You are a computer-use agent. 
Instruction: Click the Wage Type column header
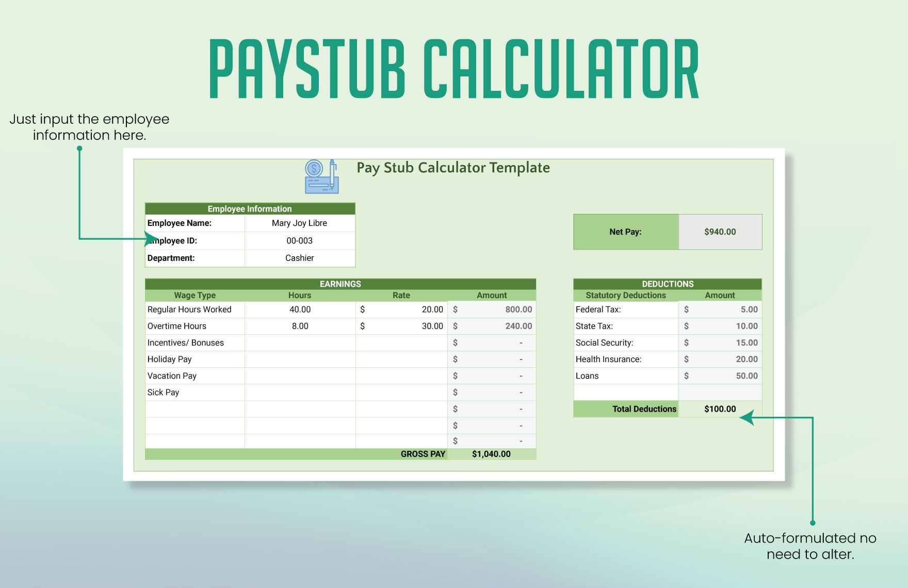point(195,296)
